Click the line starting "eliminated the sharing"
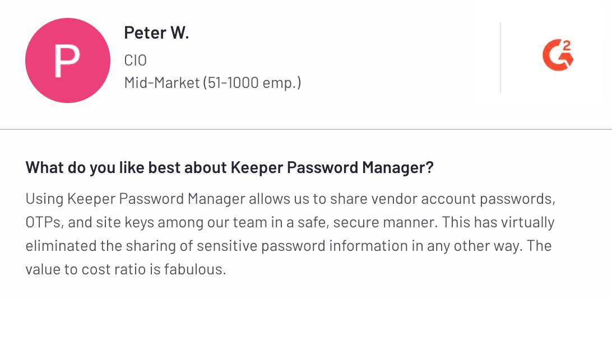612x364 pixels. [288, 246]
